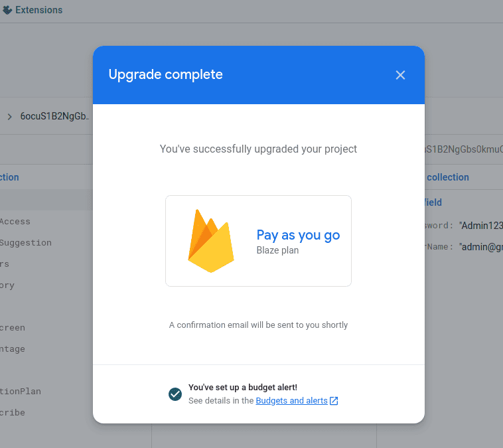Click the Pay as you go plan title
The image size is (503, 448).
point(298,235)
